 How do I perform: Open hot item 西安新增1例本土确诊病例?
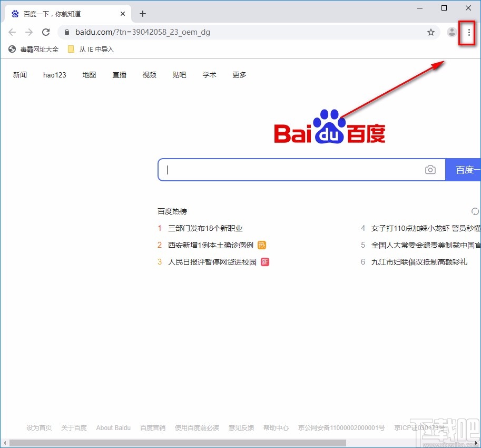tap(210, 245)
